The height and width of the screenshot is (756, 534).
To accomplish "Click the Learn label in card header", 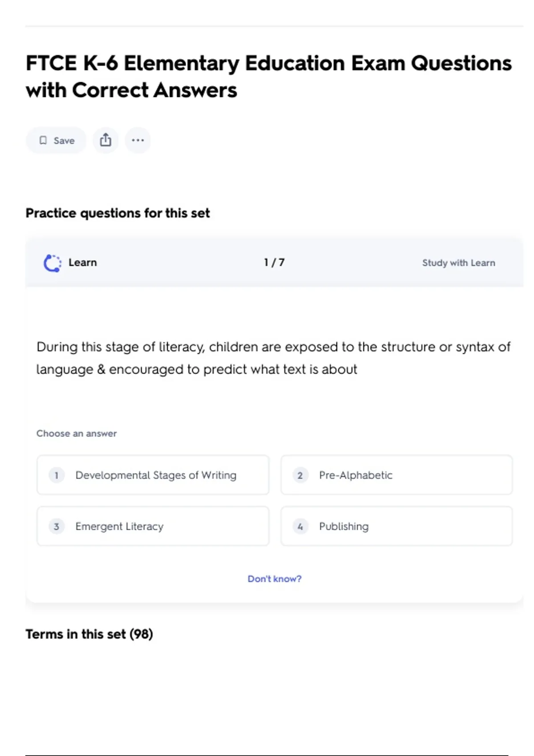I will tap(82, 262).
